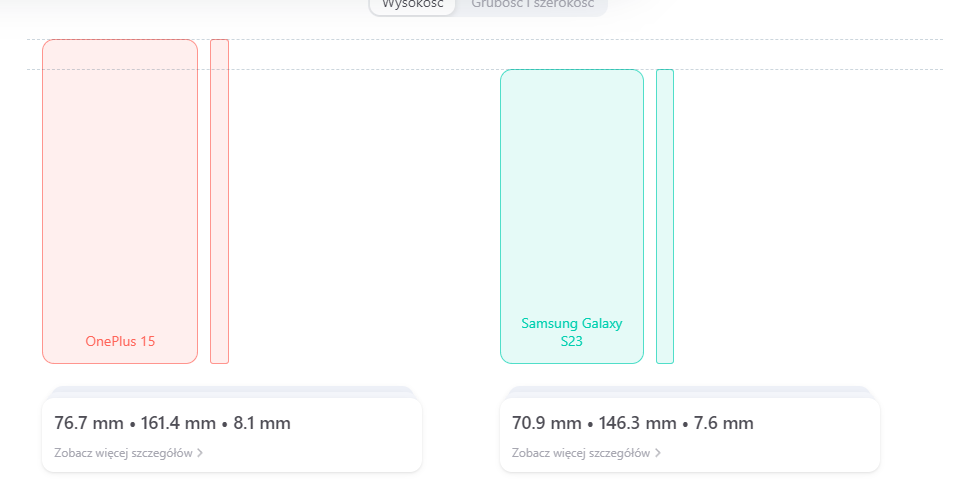976x479 pixels.
Task: Switch to the Wysokość tab
Action: click(x=412, y=5)
